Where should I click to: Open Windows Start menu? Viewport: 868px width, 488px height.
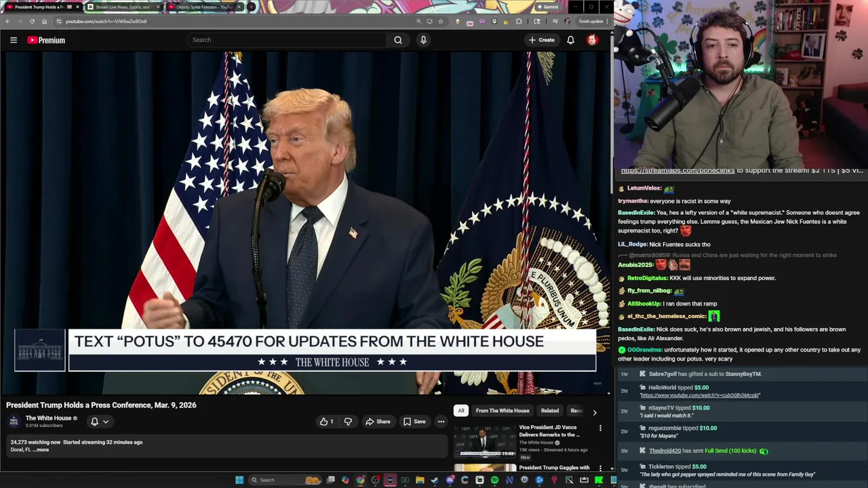[239, 480]
